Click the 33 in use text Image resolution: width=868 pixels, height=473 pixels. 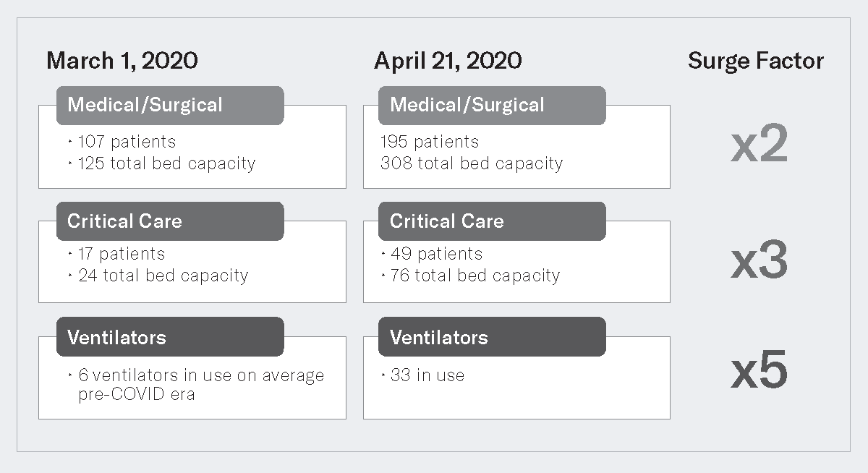(x=427, y=375)
